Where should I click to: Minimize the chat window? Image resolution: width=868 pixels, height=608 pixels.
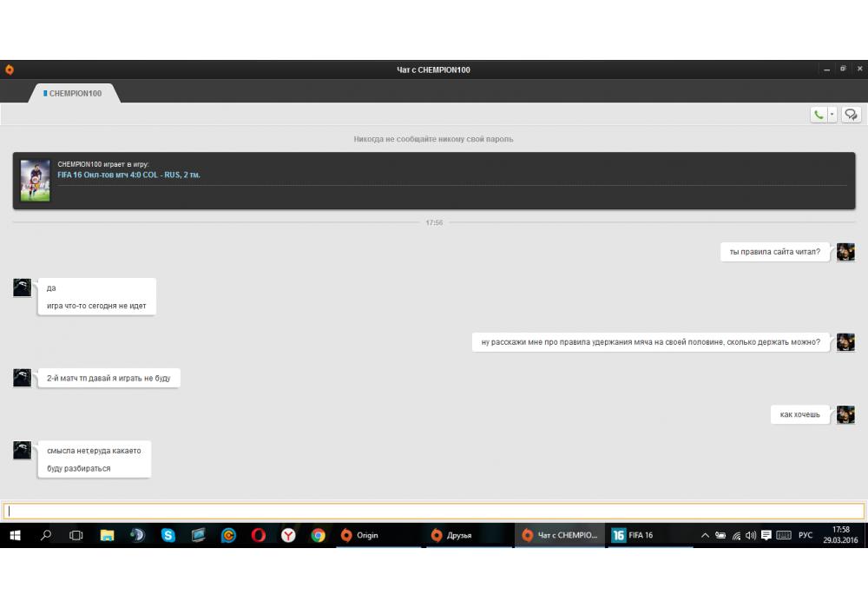coord(826,69)
